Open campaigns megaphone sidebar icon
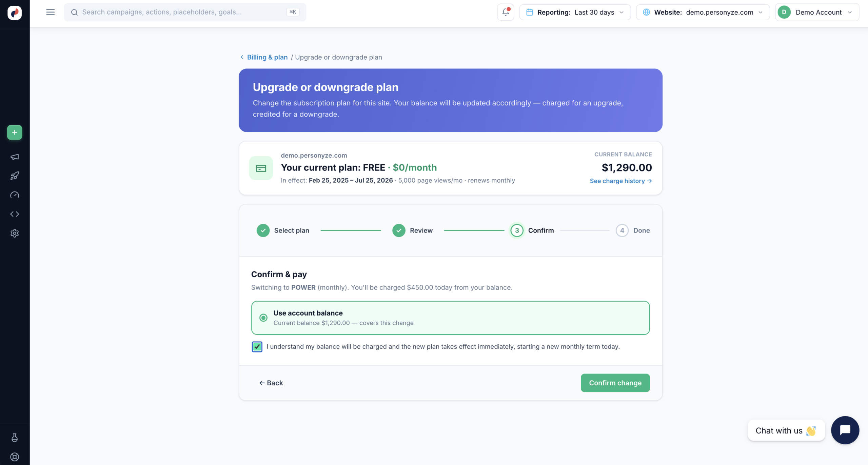Viewport: 868px width, 465px height. (x=15, y=157)
